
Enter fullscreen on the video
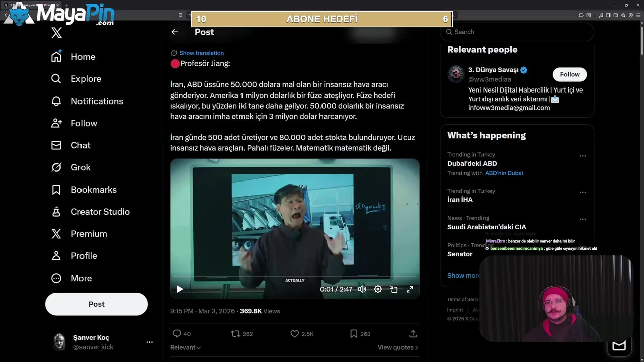coord(410,289)
